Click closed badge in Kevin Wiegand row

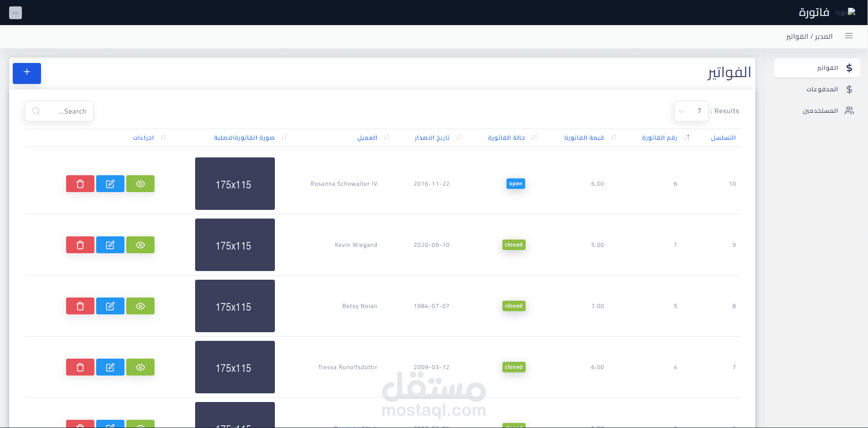click(x=514, y=245)
